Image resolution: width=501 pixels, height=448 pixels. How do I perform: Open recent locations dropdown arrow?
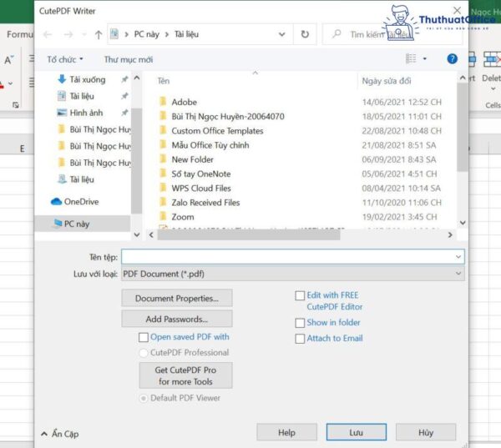pyautogui.click(x=84, y=34)
